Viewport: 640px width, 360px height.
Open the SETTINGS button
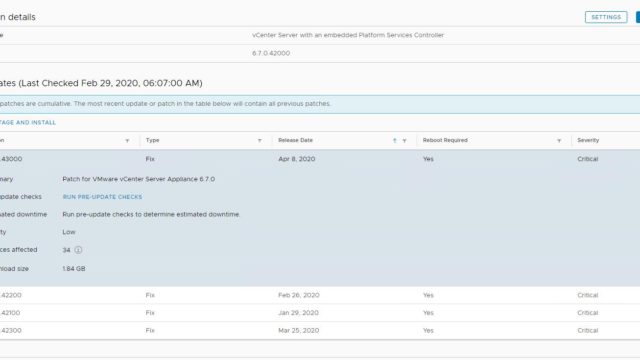tap(606, 17)
